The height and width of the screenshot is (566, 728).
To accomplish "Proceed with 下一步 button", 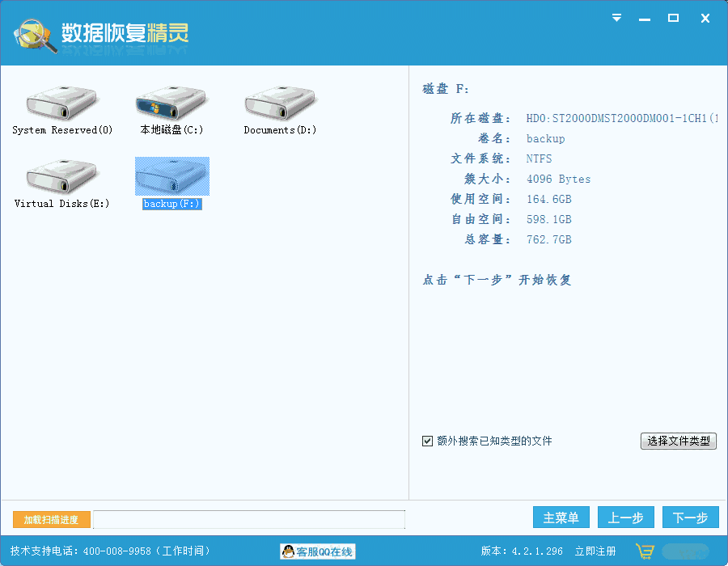I will pos(690,517).
